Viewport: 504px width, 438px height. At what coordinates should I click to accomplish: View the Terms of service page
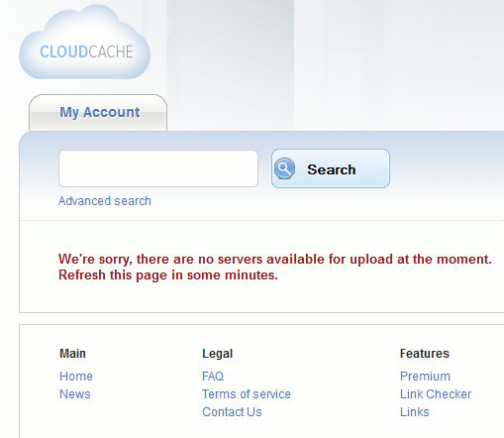[x=247, y=394]
